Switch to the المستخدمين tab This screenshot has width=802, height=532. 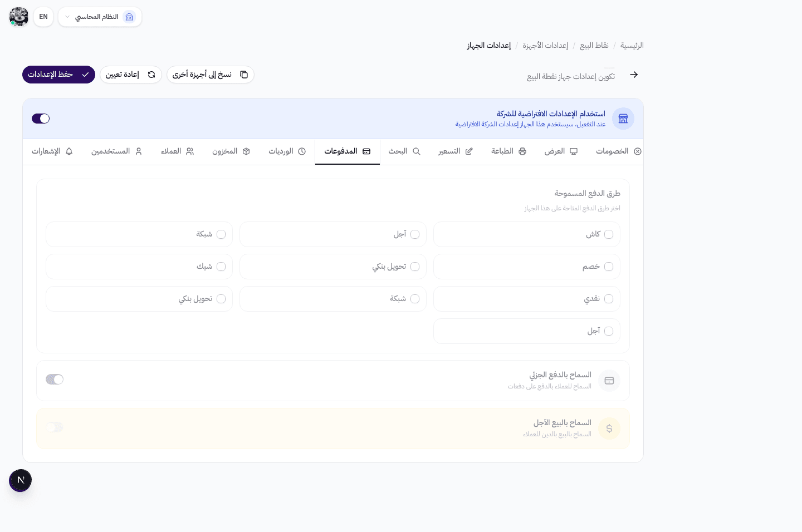(x=117, y=151)
